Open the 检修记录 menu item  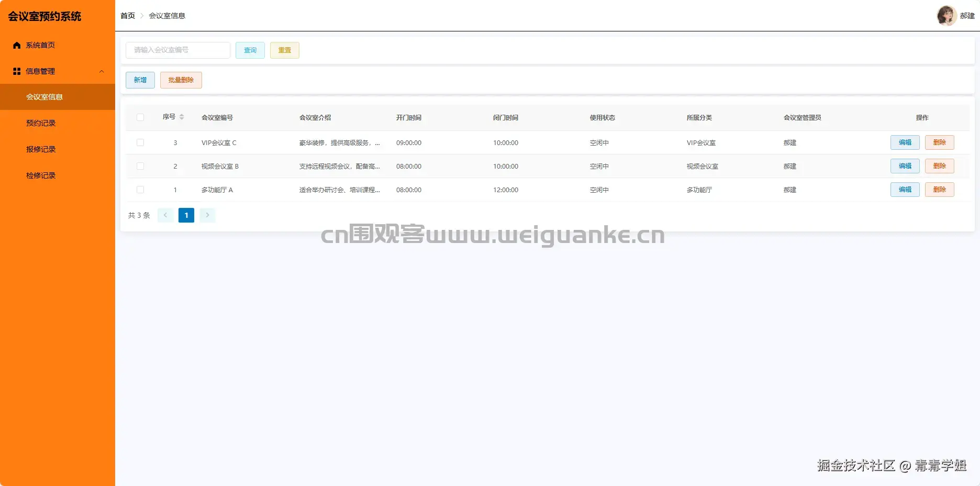click(x=58, y=175)
